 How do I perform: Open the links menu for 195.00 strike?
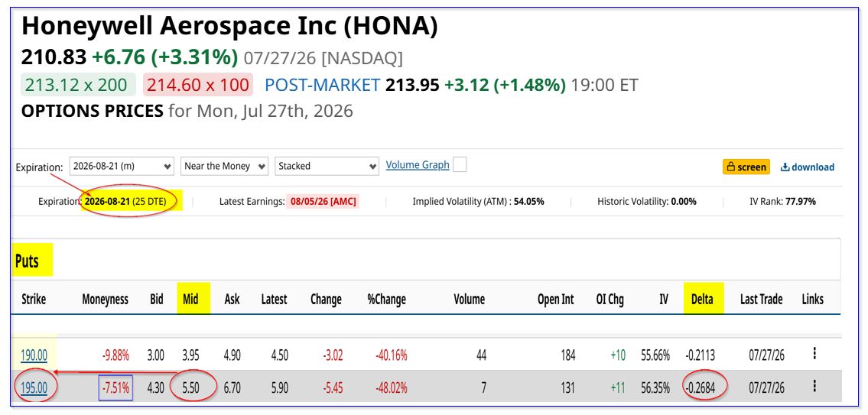(x=814, y=386)
